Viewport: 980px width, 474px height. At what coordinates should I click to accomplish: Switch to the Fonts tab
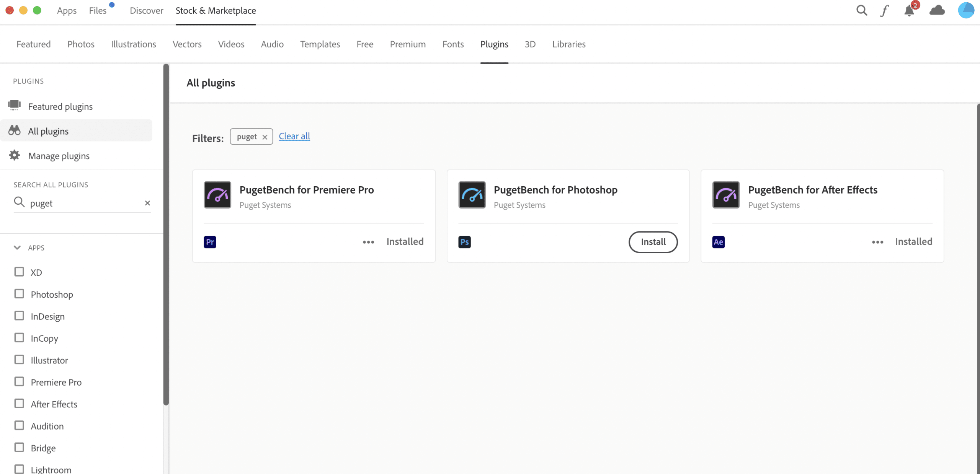pyautogui.click(x=453, y=44)
